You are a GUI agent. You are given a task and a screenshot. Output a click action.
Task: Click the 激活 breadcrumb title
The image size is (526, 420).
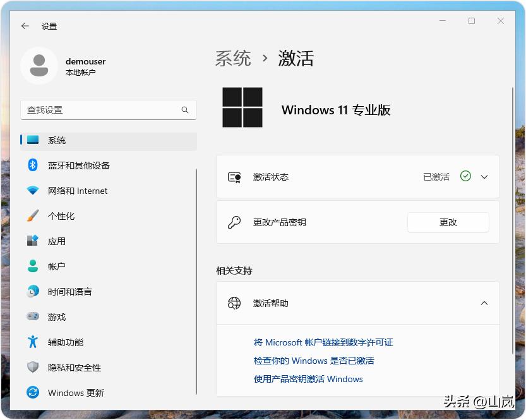(296, 58)
